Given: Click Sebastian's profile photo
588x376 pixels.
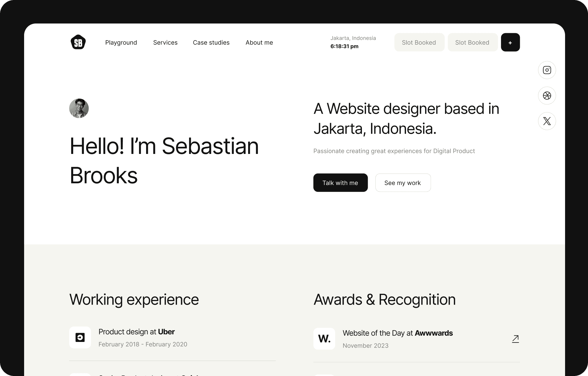Looking at the screenshot, I should click(x=79, y=108).
